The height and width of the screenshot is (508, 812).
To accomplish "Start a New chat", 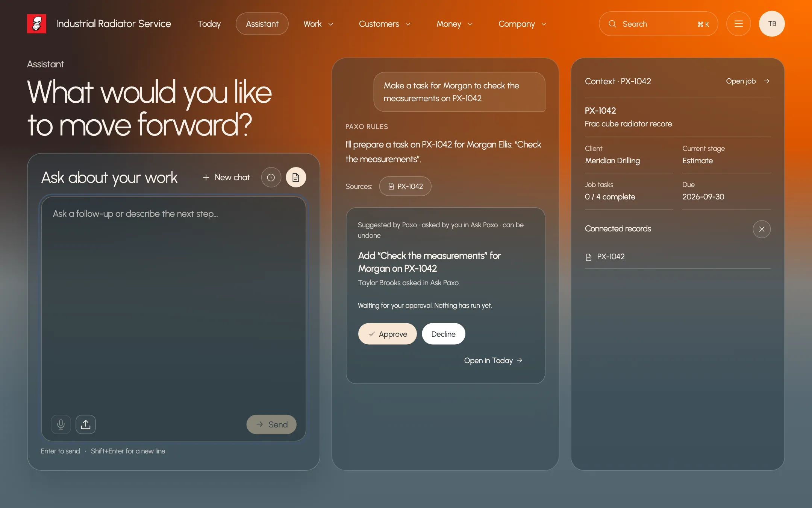I will pos(226,178).
